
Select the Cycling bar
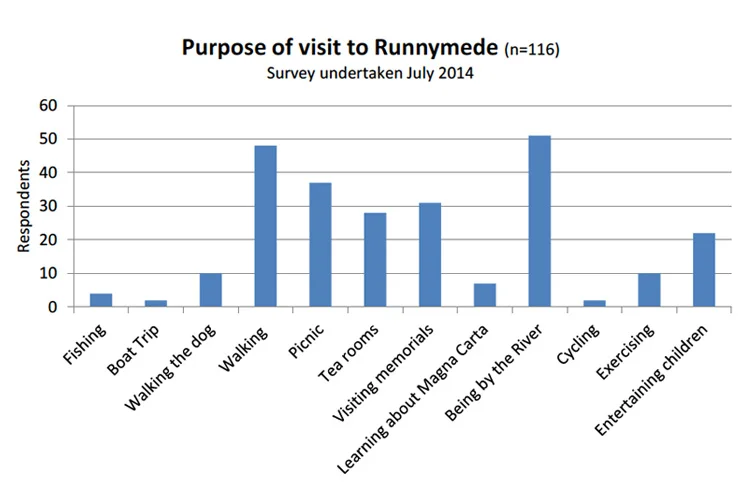(x=595, y=303)
